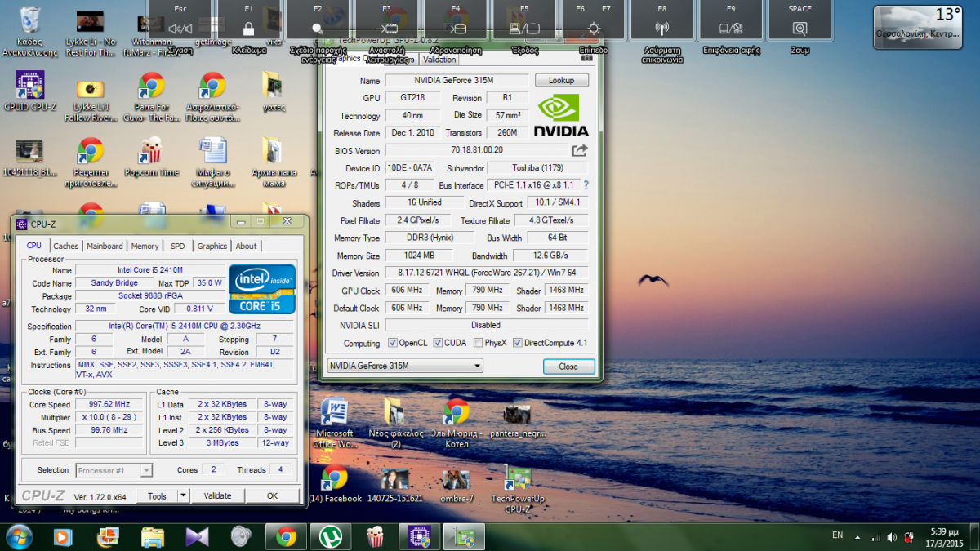Switch to the Caches tab in CPU-Z
The image size is (980, 551).
pos(65,246)
